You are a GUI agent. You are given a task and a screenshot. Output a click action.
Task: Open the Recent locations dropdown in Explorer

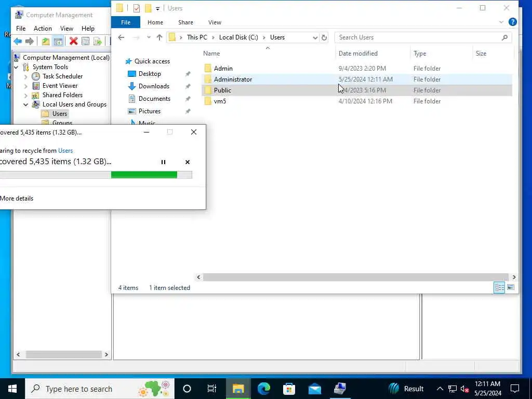149,37
